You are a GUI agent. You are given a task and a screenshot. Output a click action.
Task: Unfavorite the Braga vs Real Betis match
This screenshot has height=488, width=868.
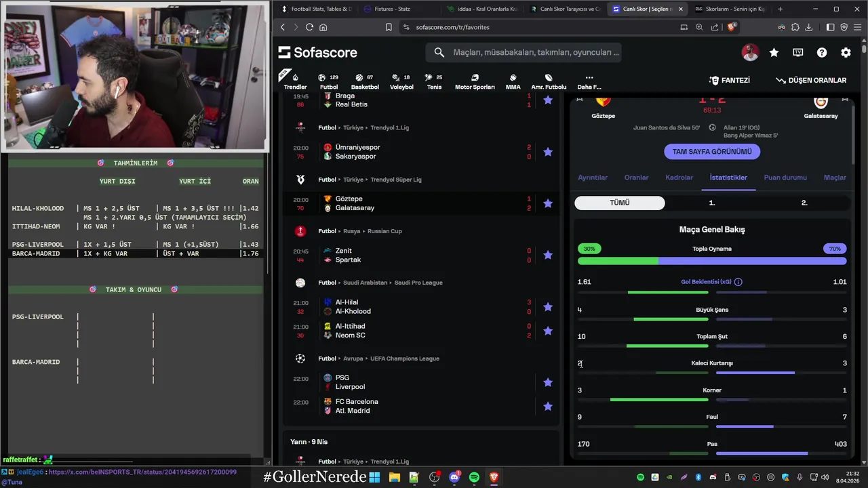click(548, 100)
